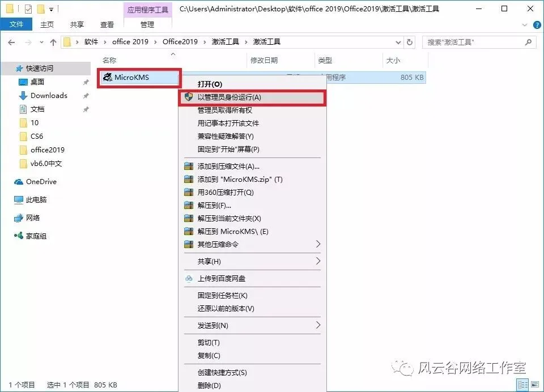This screenshot has height=392, width=544.
Task: Expand the address bar history dropdown
Action: 398,42
